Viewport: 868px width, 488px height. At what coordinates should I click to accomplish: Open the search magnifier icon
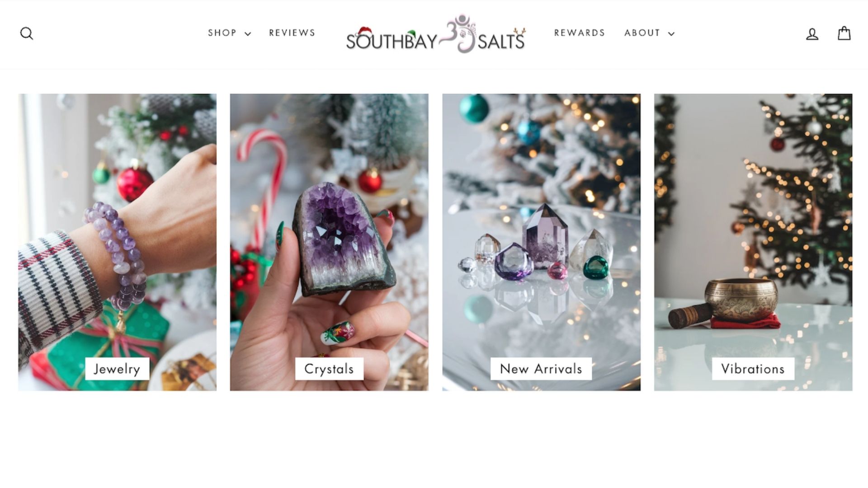27,33
